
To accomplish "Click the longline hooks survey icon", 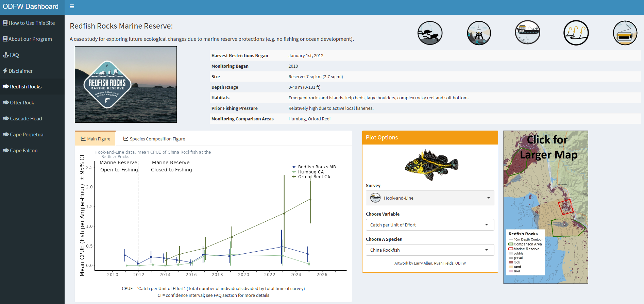I will click(x=576, y=33).
